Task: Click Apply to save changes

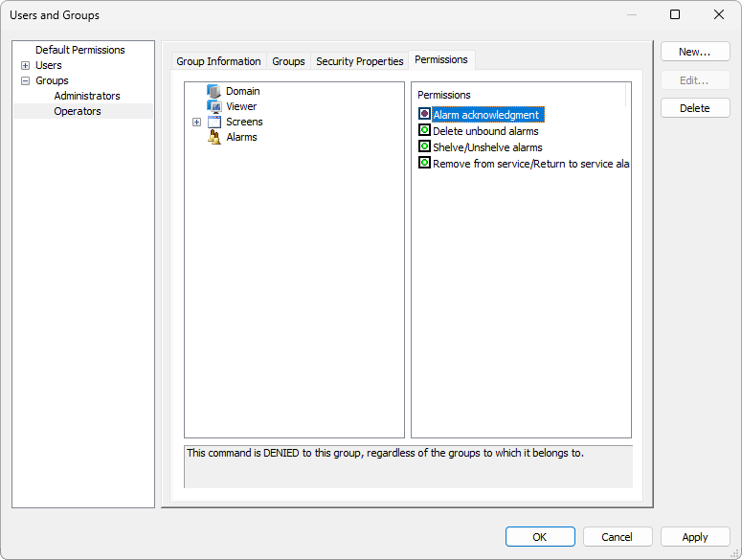Action: 694,537
